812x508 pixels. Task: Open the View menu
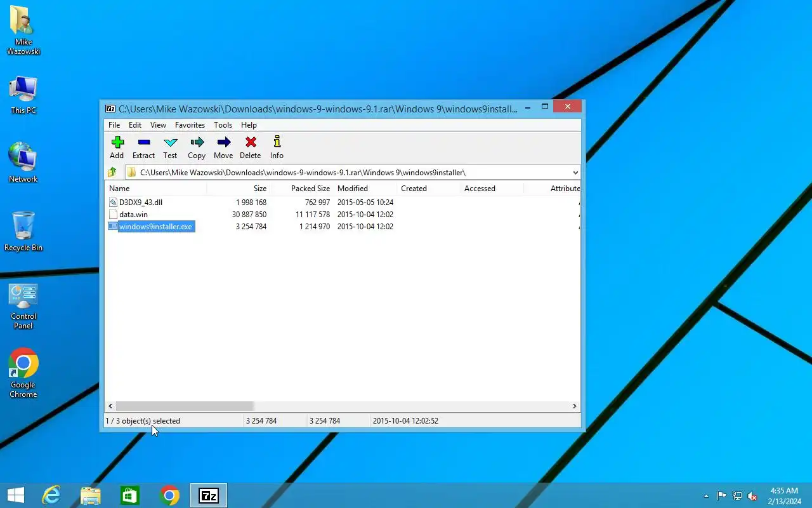coord(158,125)
